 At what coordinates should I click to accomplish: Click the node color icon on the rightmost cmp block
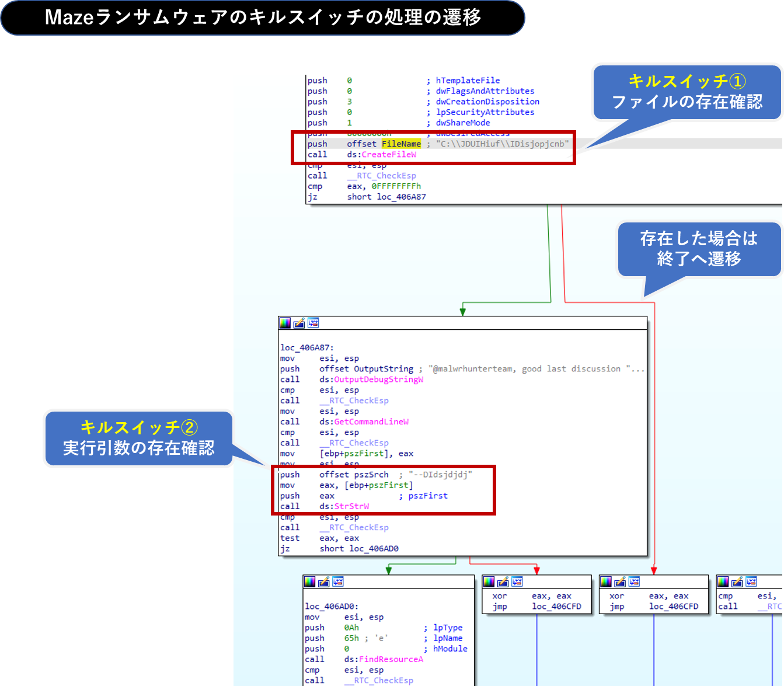[x=723, y=581]
